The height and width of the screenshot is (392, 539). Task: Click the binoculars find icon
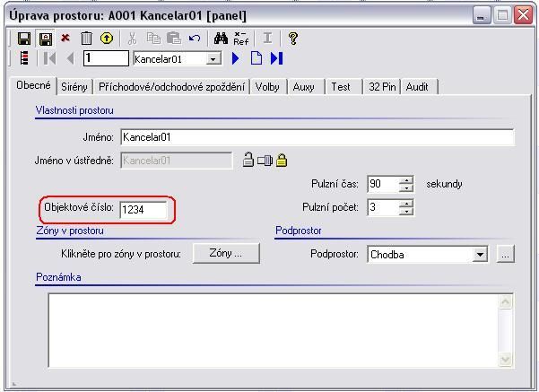tap(221, 39)
